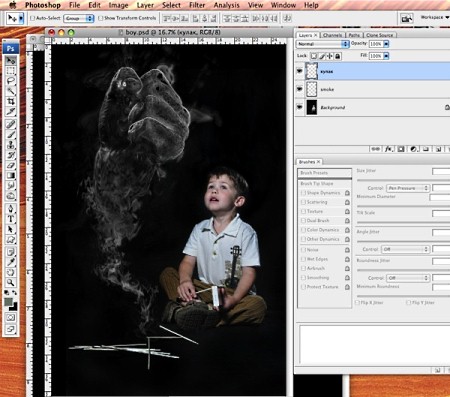Select the Clone Stamp tool

coord(11,145)
